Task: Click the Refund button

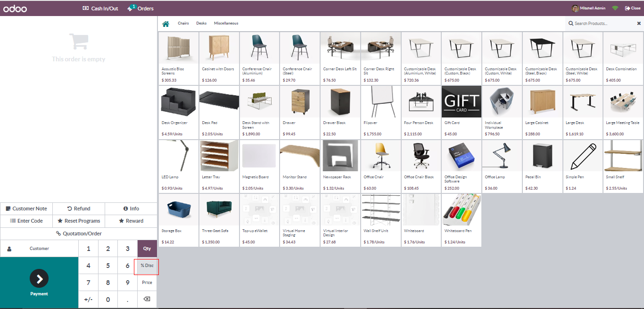Action: [x=79, y=209]
